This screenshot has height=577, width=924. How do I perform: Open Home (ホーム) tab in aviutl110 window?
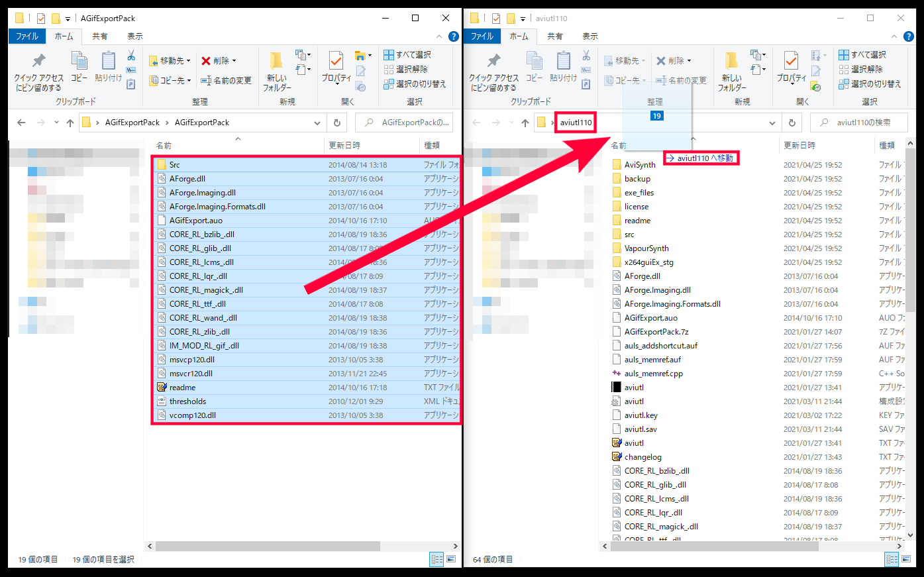coord(519,36)
